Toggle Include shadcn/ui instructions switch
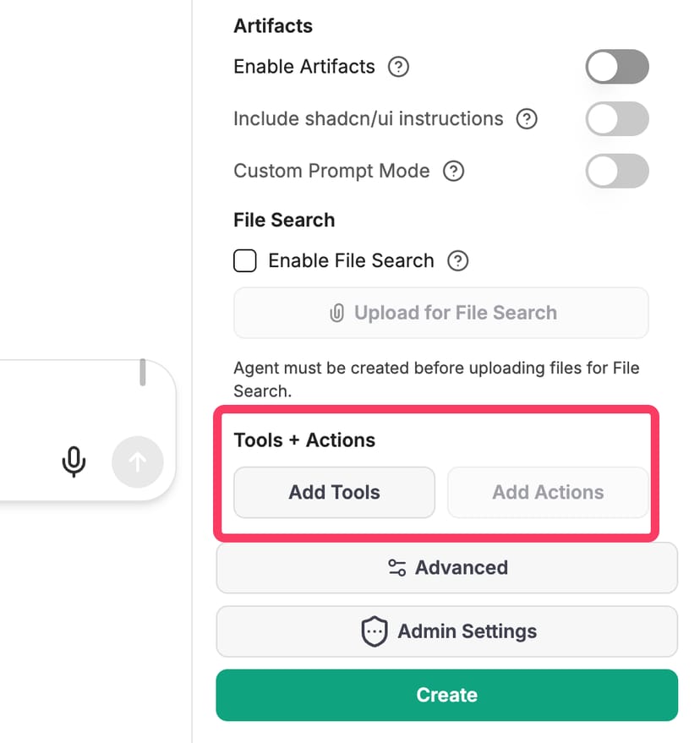This screenshot has width=700, height=743. click(x=617, y=119)
